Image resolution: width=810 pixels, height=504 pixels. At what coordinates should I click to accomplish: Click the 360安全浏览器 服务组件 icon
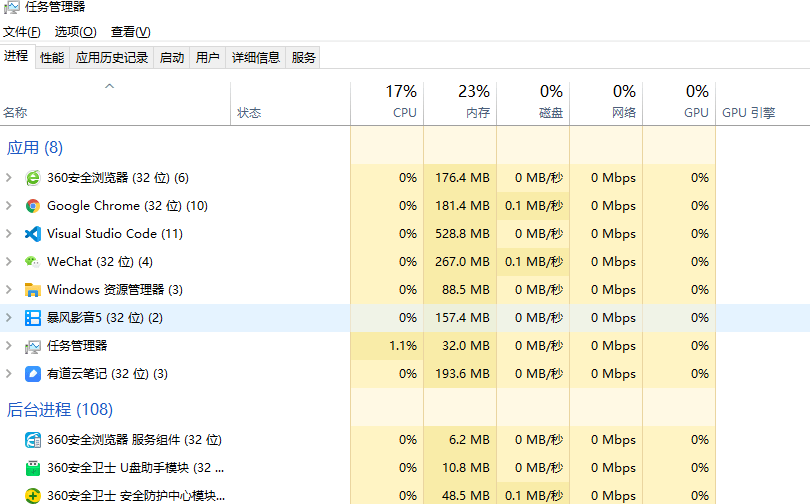(x=33, y=440)
